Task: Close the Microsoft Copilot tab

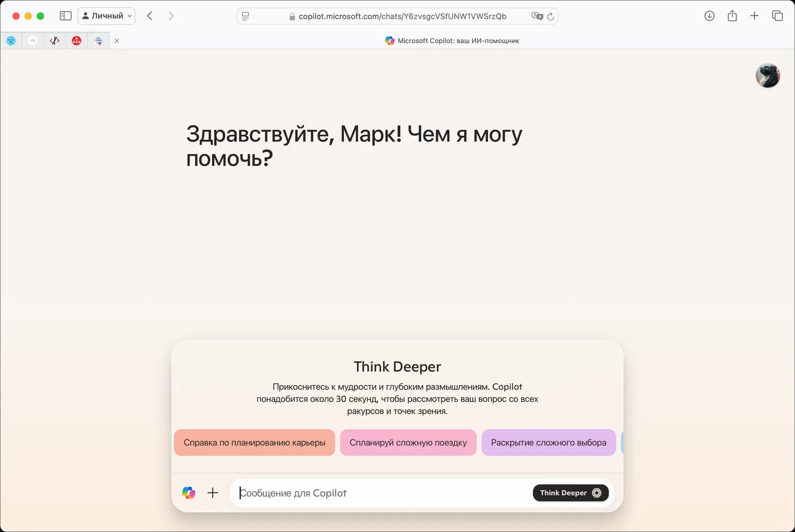Action: point(117,41)
